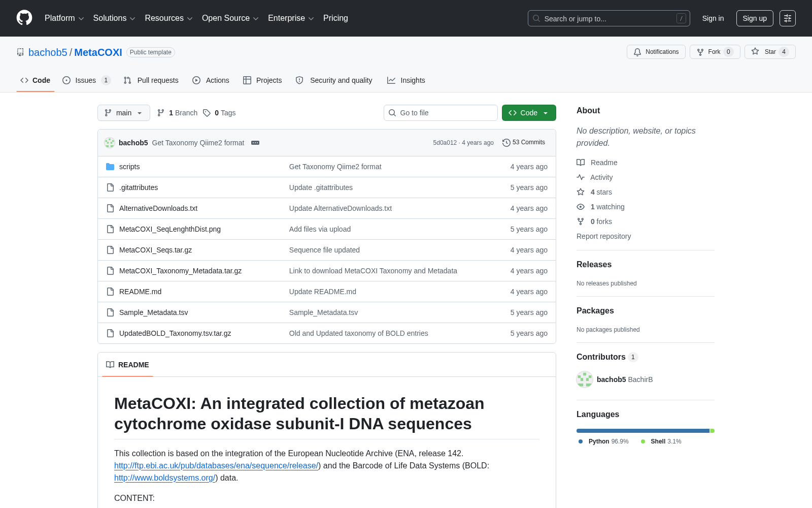This screenshot has height=508, width=812.
Task: Open the 5d0a012 commit hash link
Action: pyautogui.click(x=445, y=143)
